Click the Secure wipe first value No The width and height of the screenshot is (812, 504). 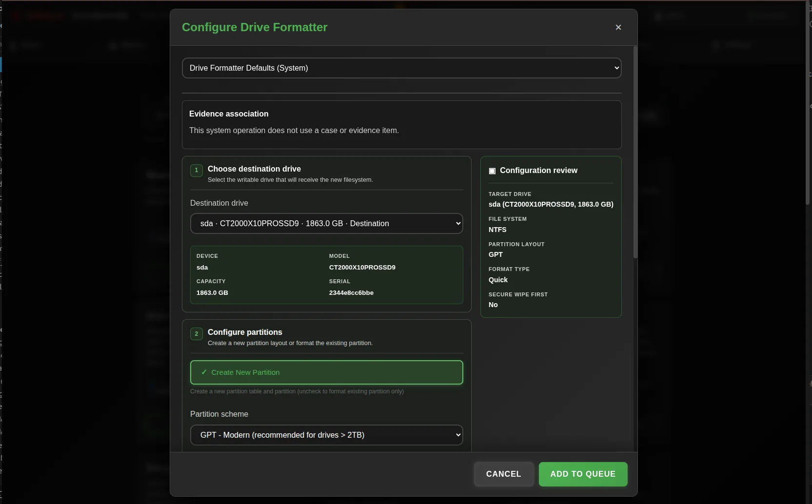493,305
